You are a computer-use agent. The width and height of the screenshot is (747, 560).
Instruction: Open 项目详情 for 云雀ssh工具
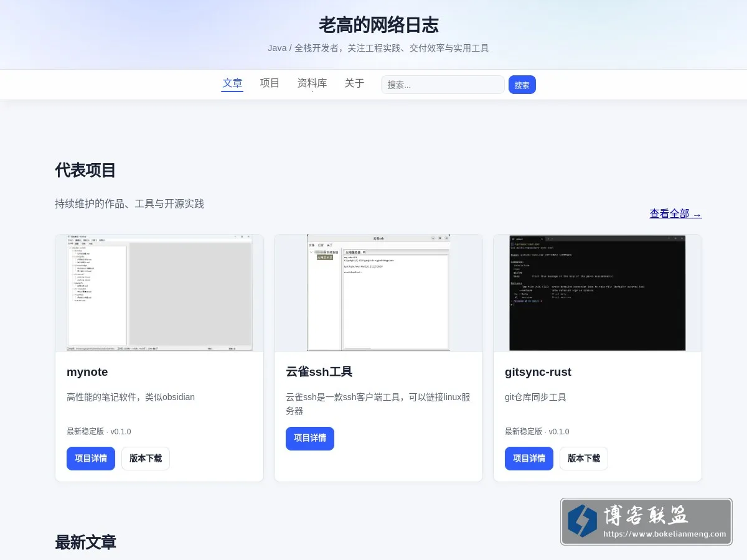coord(310,439)
